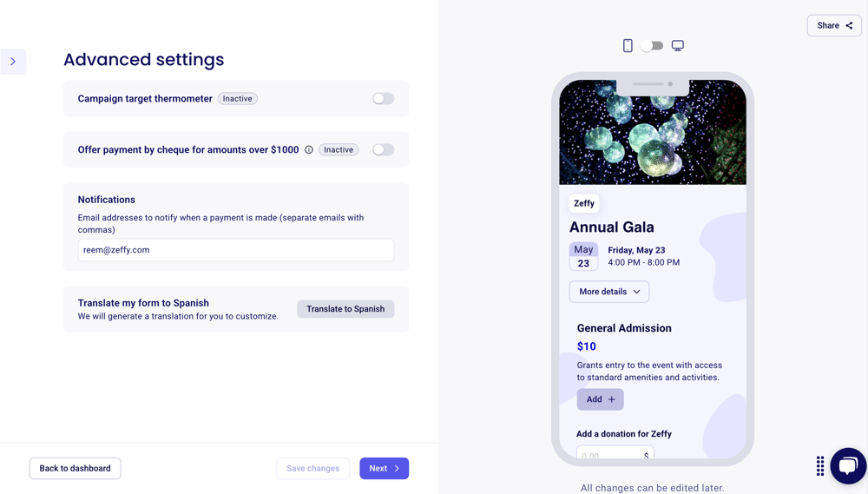Enable the Campaign target thermometer toggle
Screen dimensions: 868x494
pyautogui.click(x=383, y=99)
